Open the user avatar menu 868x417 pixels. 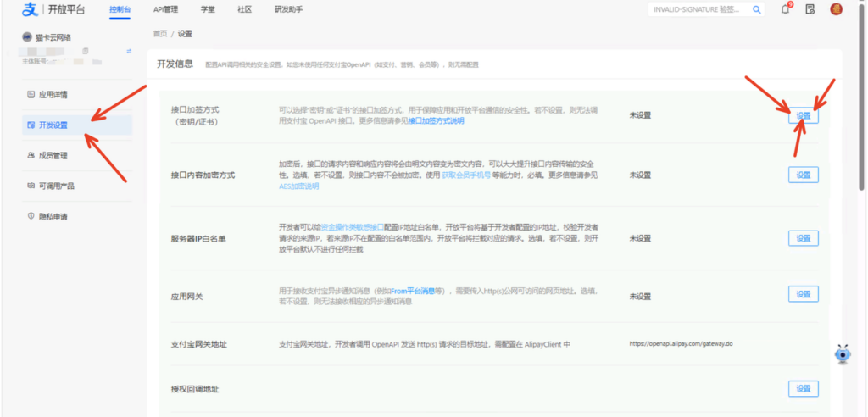(836, 9)
